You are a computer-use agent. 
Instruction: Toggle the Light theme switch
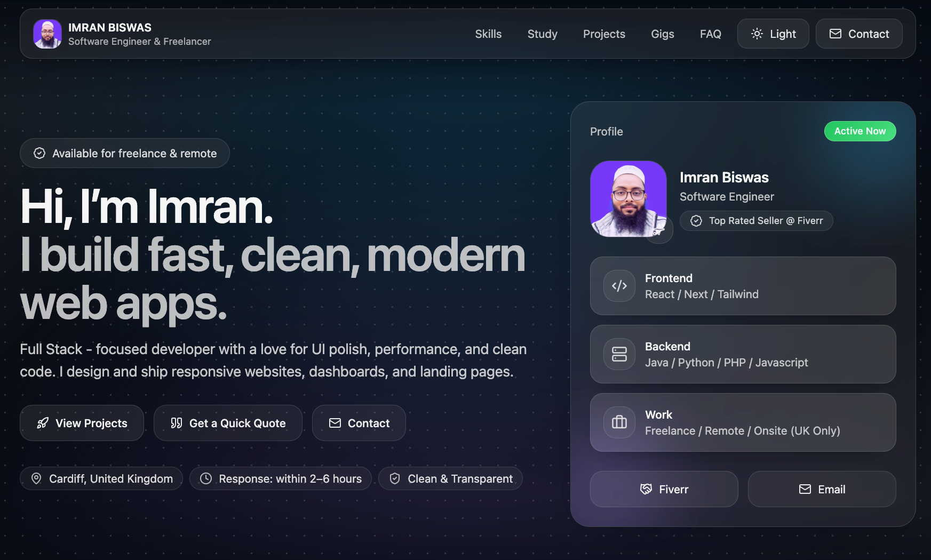773,34
